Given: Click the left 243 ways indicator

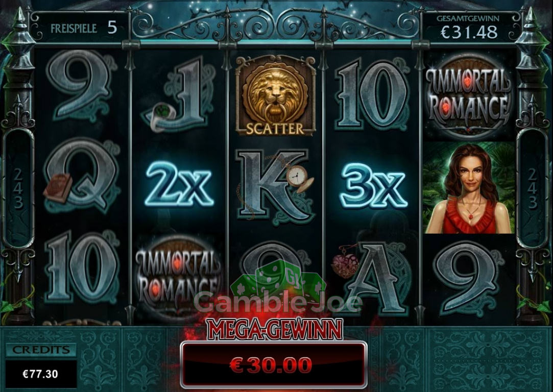Looking at the screenshot, I should pyautogui.click(x=18, y=188).
